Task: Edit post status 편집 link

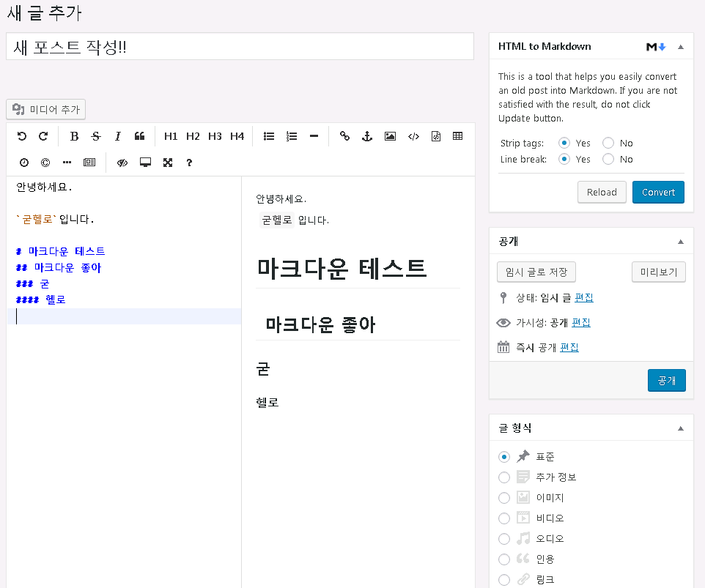Action: tap(584, 297)
